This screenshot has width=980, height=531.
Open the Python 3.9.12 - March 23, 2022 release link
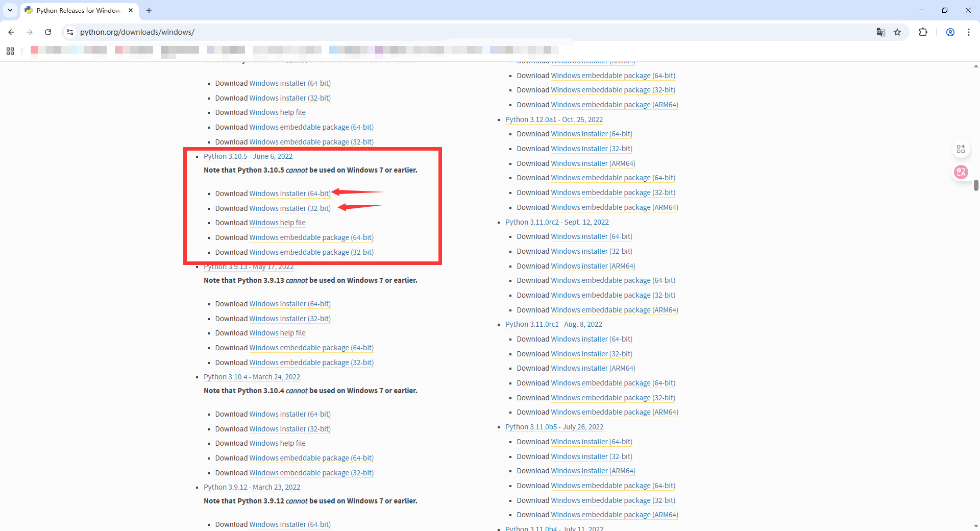tap(252, 487)
